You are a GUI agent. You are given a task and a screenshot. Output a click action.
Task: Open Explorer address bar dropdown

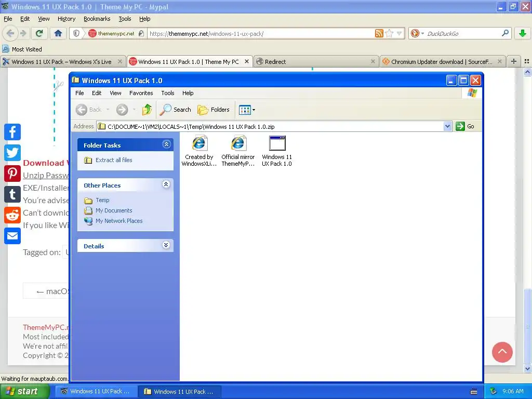click(x=447, y=126)
